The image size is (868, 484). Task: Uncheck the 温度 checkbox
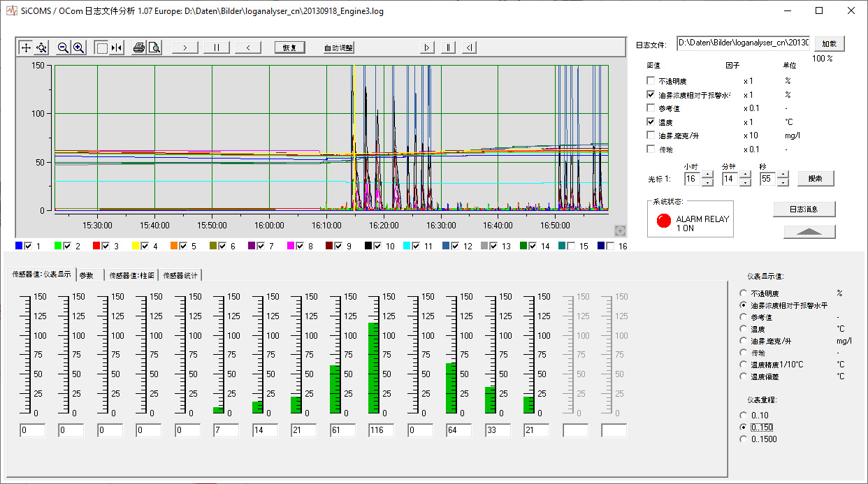[x=651, y=122]
